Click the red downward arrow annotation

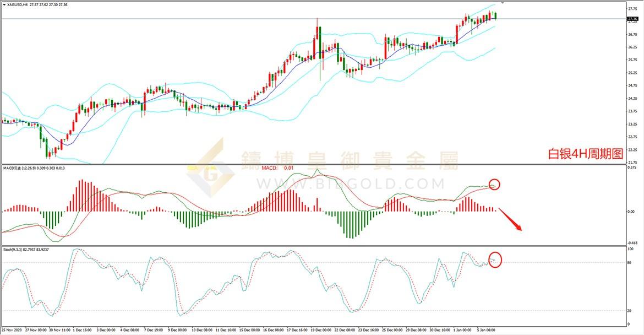[x=510, y=220]
